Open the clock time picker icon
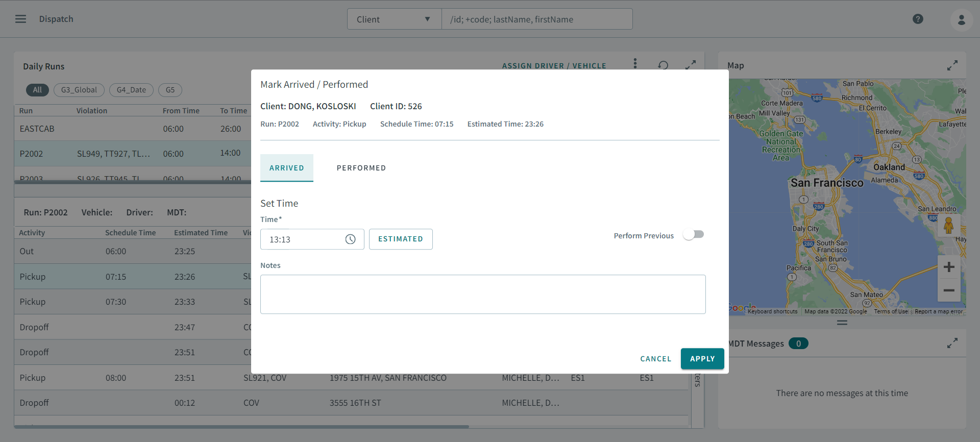The image size is (980, 442). (350, 239)
